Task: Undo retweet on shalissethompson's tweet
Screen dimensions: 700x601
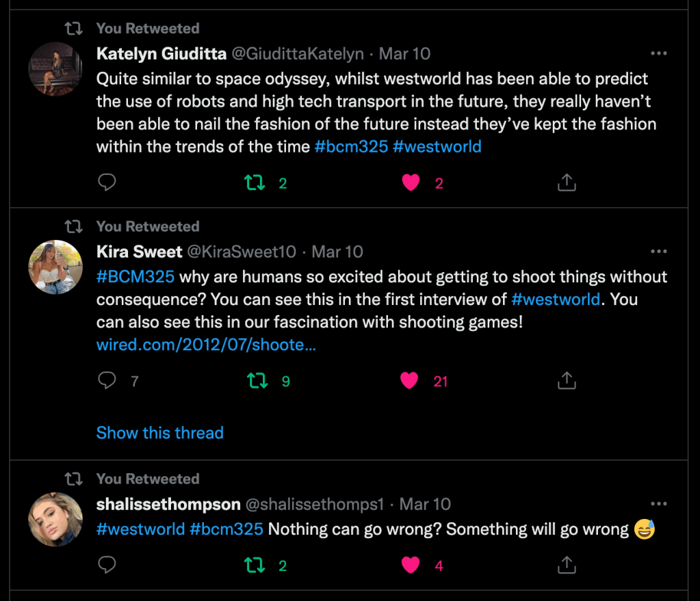Action: coord(255,565)
